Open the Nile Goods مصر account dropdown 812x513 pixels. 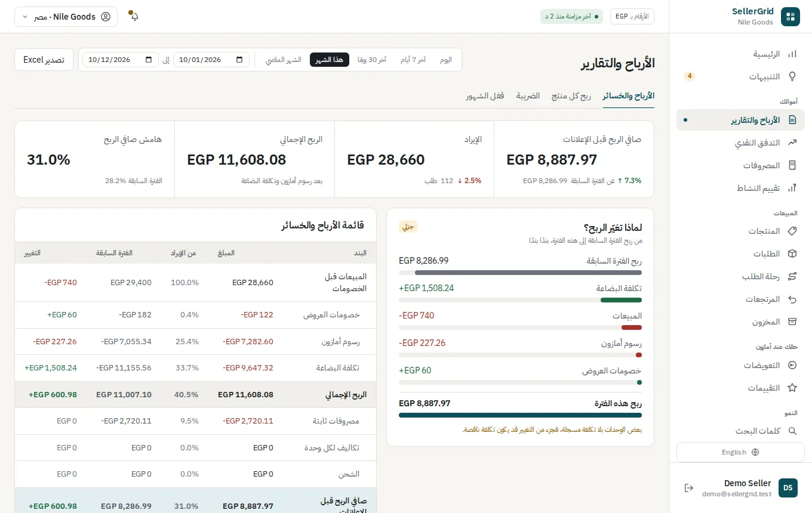(66, 17)
